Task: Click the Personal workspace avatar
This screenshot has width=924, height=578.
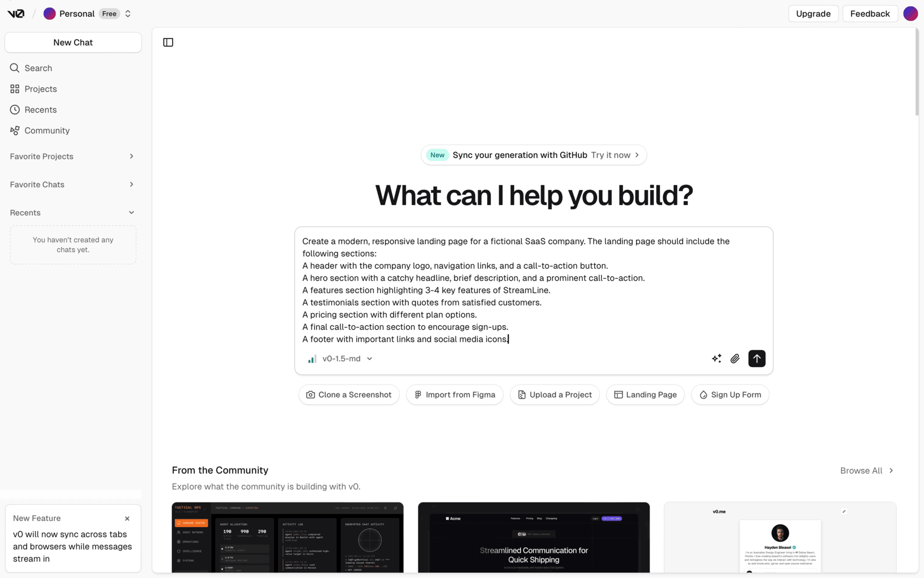Action: tap(49, 13)
